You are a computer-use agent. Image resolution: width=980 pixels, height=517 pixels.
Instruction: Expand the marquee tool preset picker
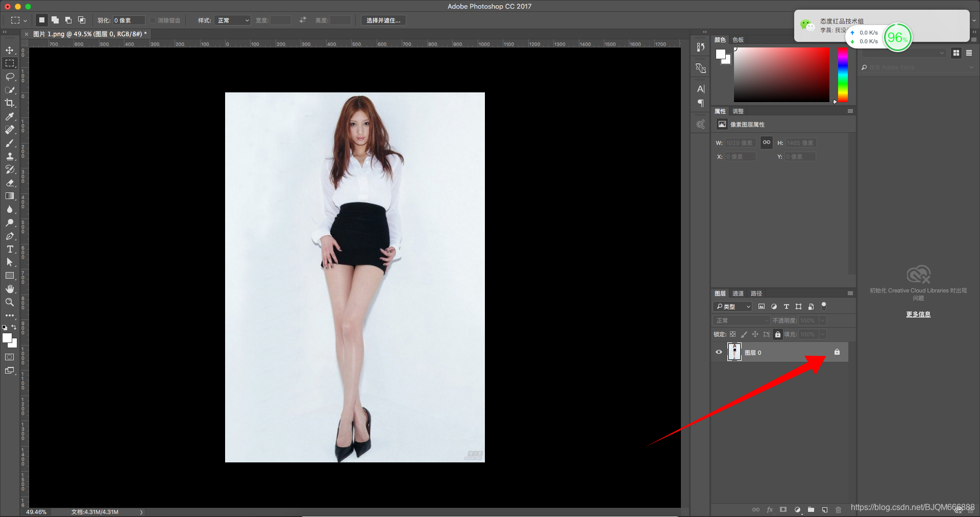pyautogui.click(x=18, y=20)
